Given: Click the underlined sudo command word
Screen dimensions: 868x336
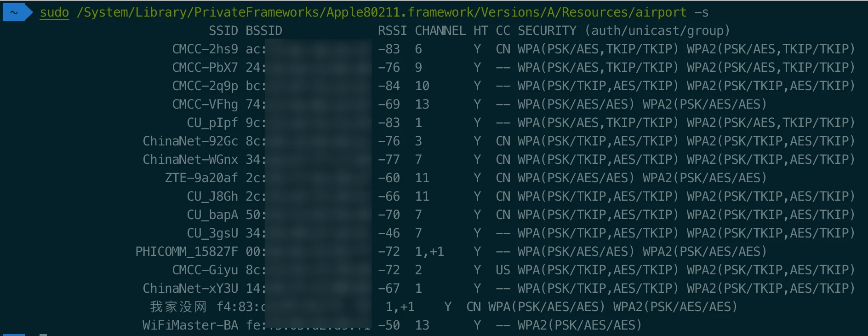Looking at the screenshot, I should coord(54,12).
